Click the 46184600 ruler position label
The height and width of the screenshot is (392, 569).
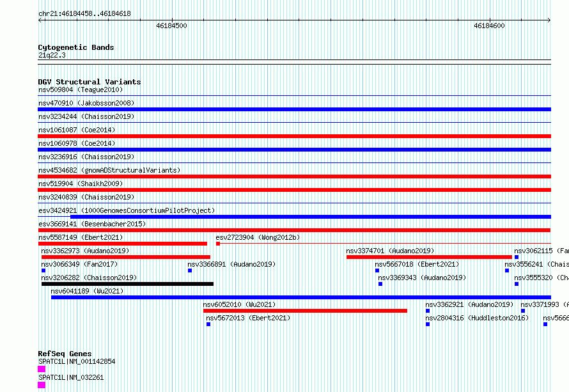[x=489, y=26]
